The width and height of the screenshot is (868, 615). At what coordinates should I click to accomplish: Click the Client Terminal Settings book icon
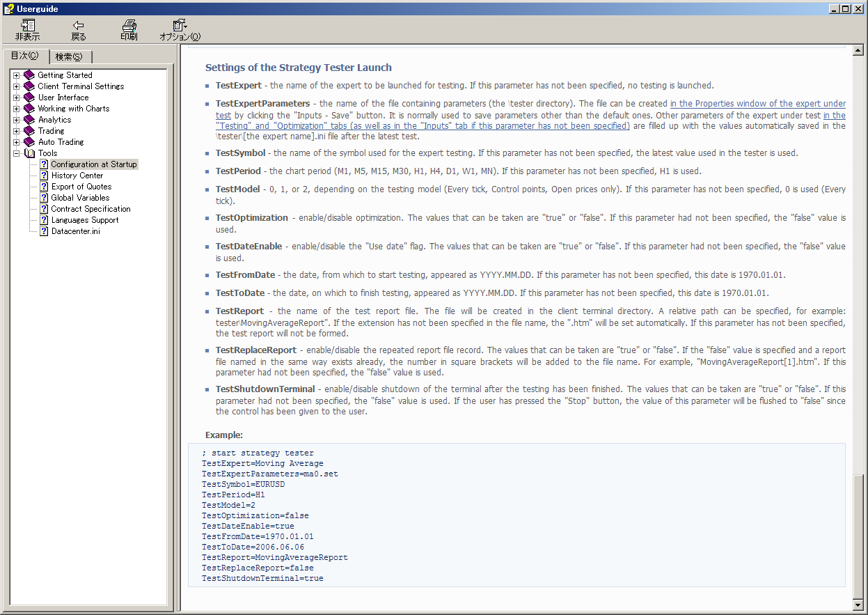pos(29,86)
